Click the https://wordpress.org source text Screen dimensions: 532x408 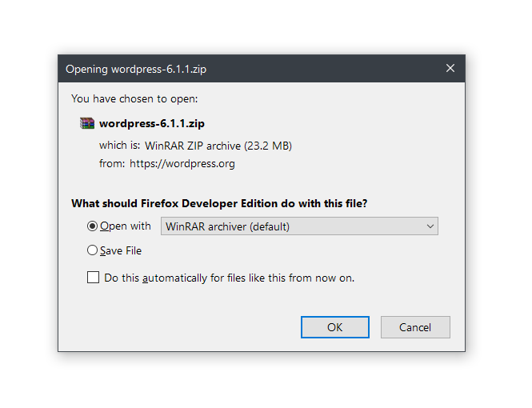(182, 164)
